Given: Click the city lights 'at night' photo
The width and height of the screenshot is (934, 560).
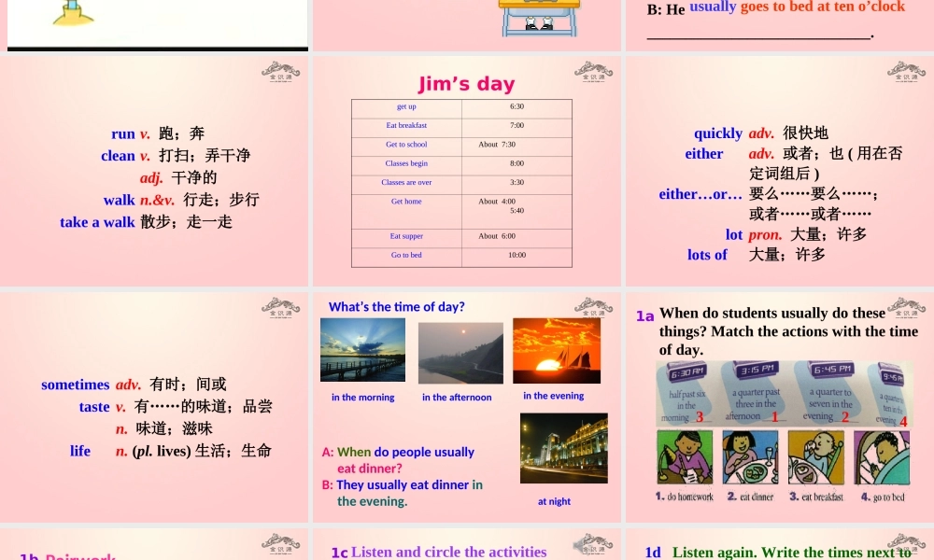Looking at the screenshot, I should tap(564, 448).
